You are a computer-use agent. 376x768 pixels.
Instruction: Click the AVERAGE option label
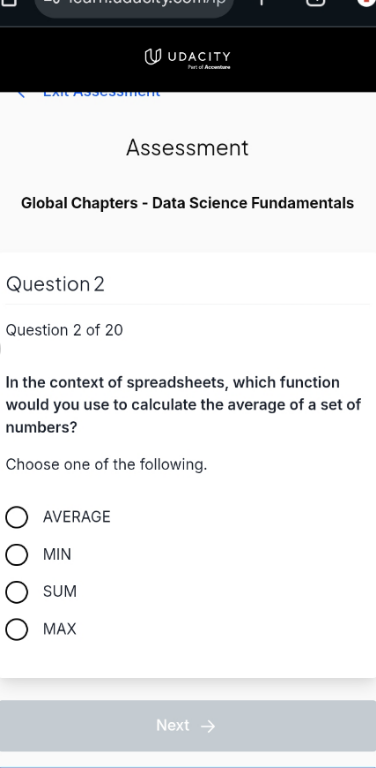(77, 517)
